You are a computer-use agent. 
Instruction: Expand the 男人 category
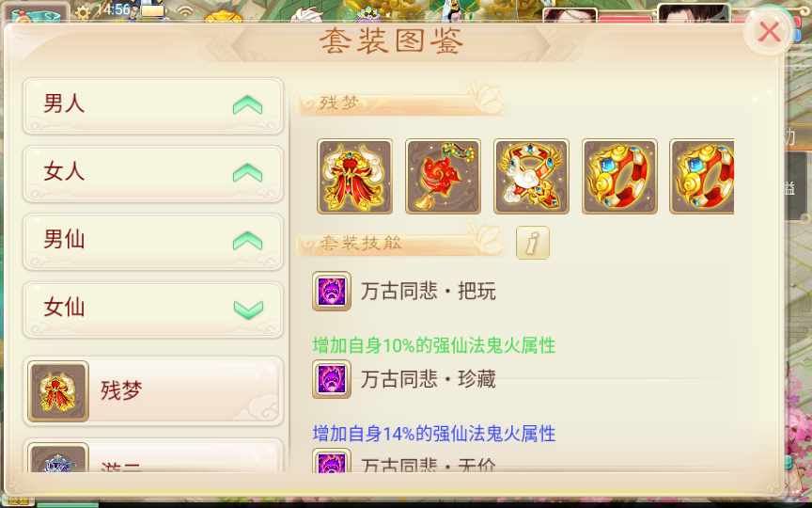pos(153,105)
